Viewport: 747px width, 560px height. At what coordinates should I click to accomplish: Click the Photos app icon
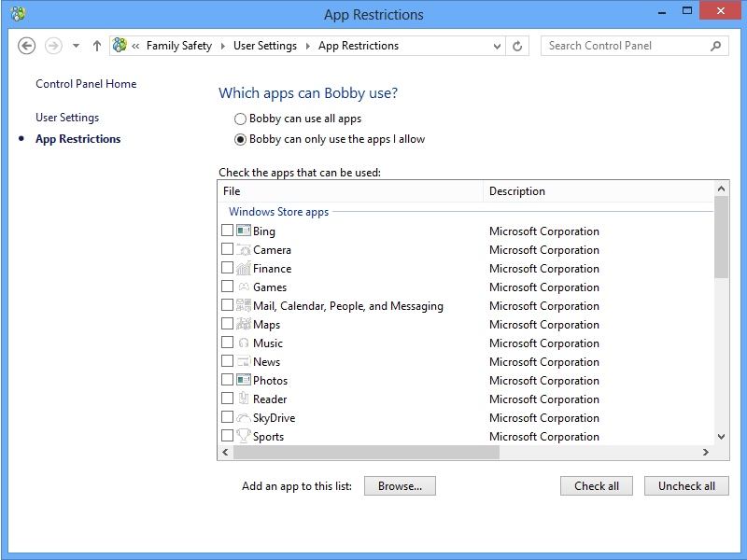(x=244, y=380)
